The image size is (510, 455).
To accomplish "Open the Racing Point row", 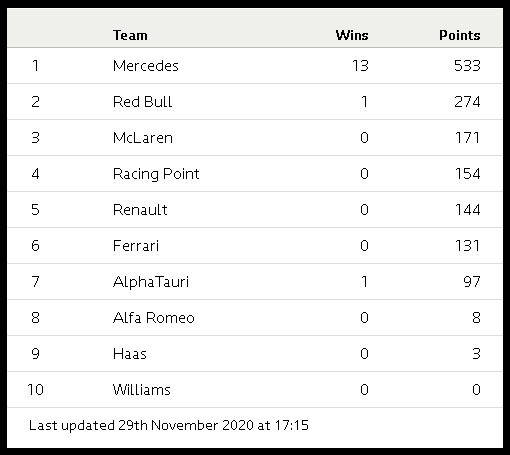I will tap(255, 174).
